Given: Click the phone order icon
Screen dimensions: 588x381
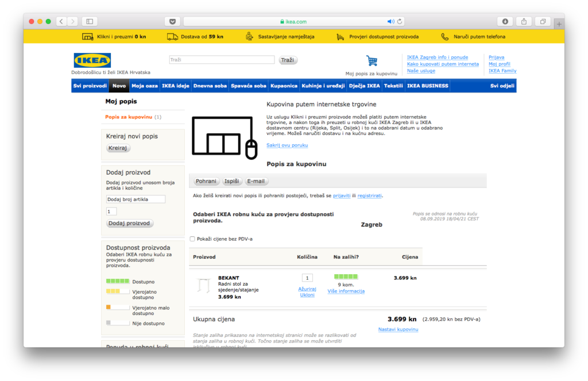Looking at the screenshot, I should [x=444, y=37].
